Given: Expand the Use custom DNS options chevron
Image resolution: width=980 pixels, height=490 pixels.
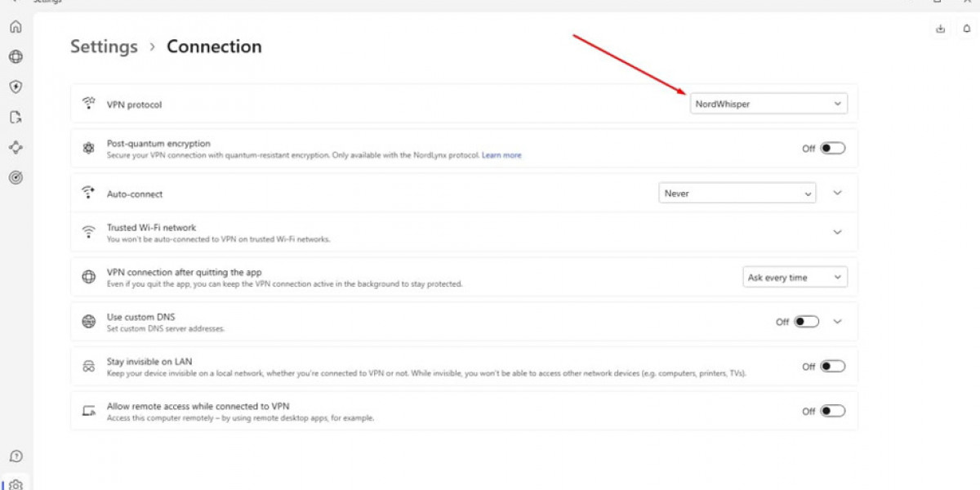Looking at the screenshot, I should tap(837, 322).
